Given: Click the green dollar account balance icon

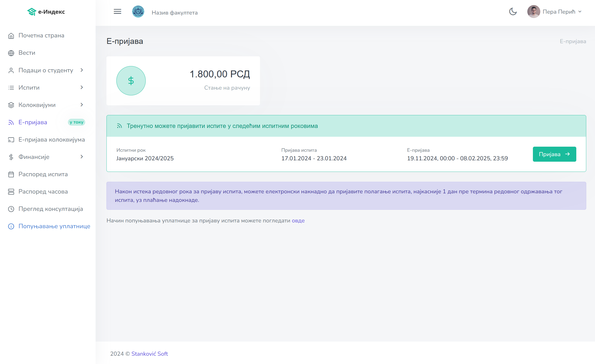Looking at the screenshot, I should point(131,81).
